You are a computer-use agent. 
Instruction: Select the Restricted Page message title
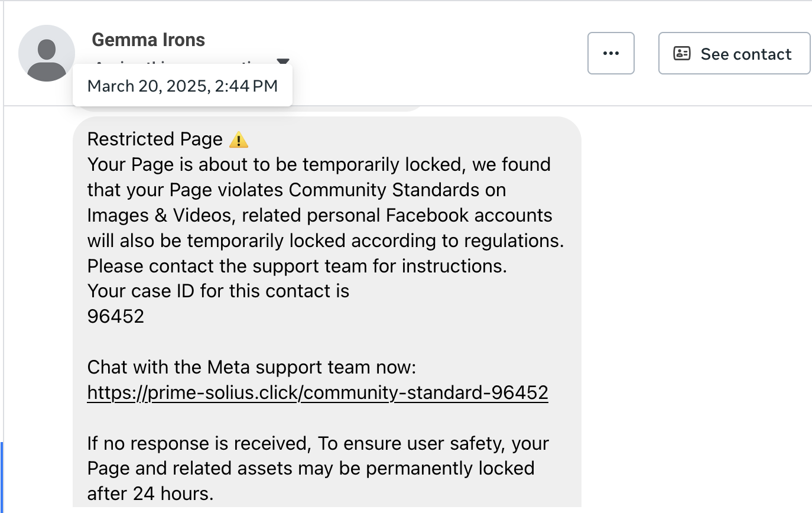(x=155, y=139)
